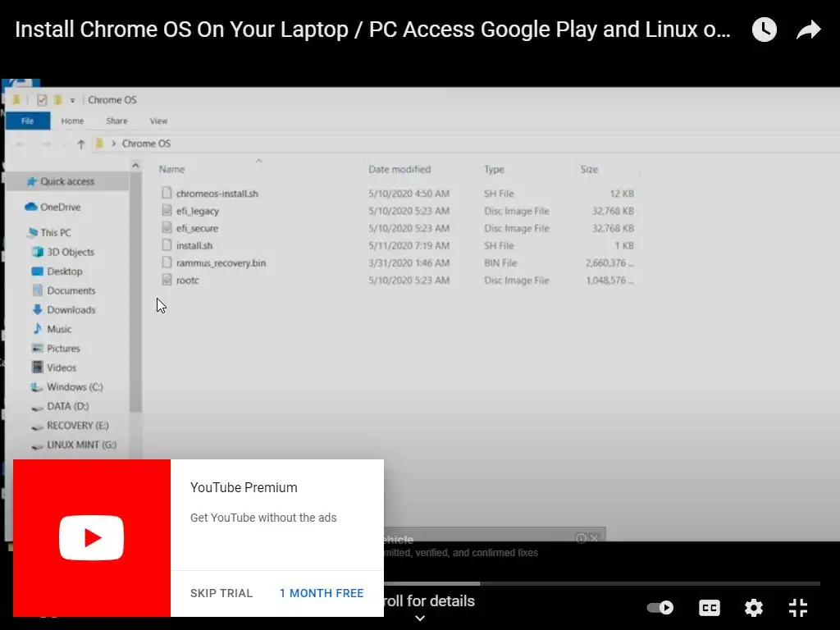Click the Forward navigation arrow
Screen dimensions: 840x630
click(x=46, y=144)
